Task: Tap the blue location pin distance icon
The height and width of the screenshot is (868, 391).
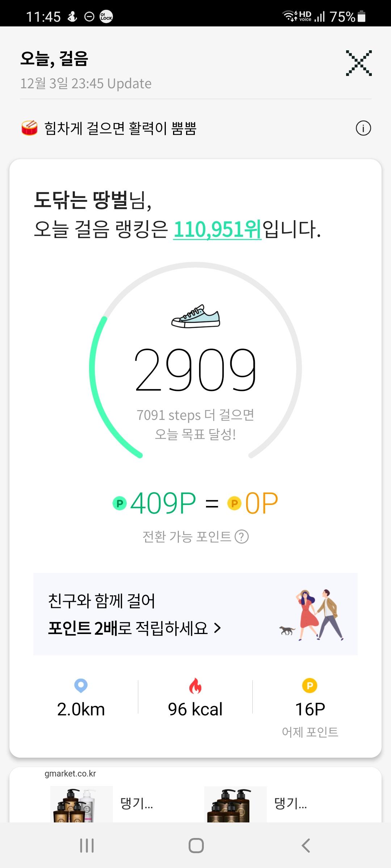Action: [81, 685]
